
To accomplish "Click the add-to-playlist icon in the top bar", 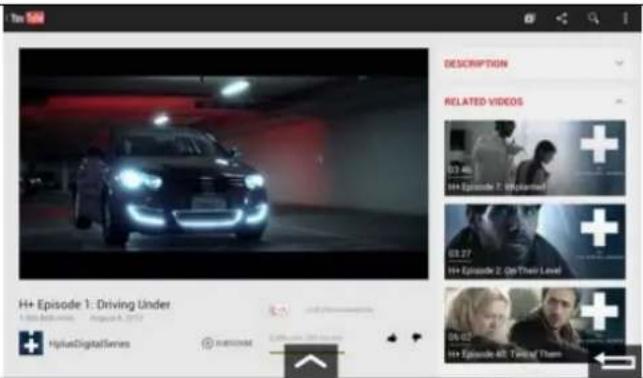I will (x=529, y=18).
